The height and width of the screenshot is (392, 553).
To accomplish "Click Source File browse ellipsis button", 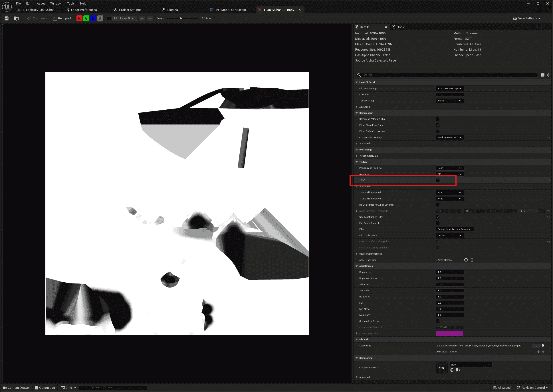I will pyautogui.click(x=536, y=346).
